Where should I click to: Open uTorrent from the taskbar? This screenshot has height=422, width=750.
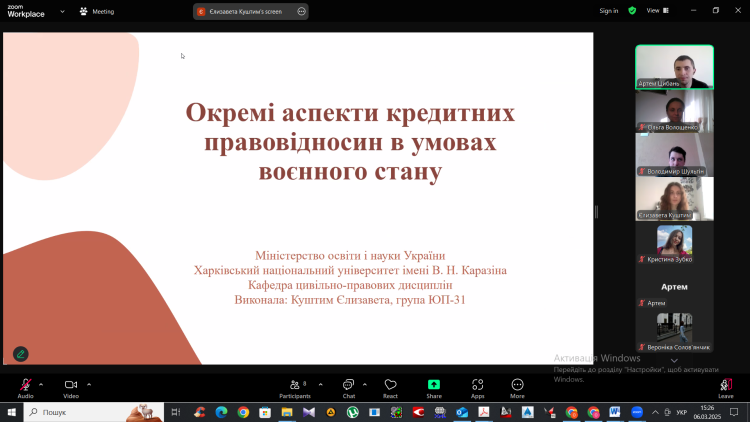pos(353,412)
